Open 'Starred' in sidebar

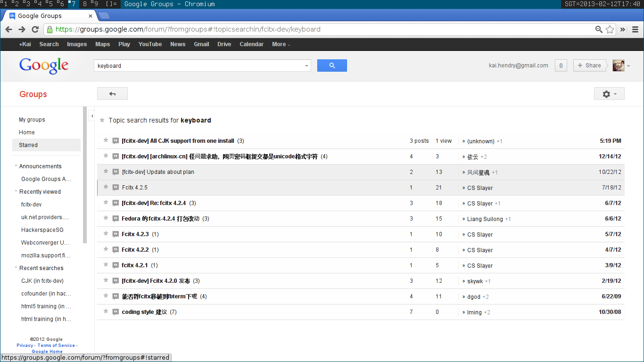(x=46, y=145)
